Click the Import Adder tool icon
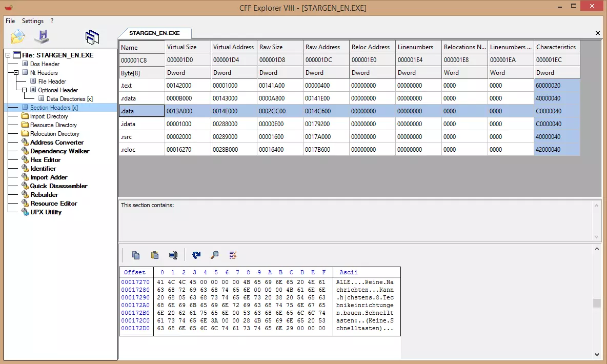 pyautogui.click(x=25, y=177)
